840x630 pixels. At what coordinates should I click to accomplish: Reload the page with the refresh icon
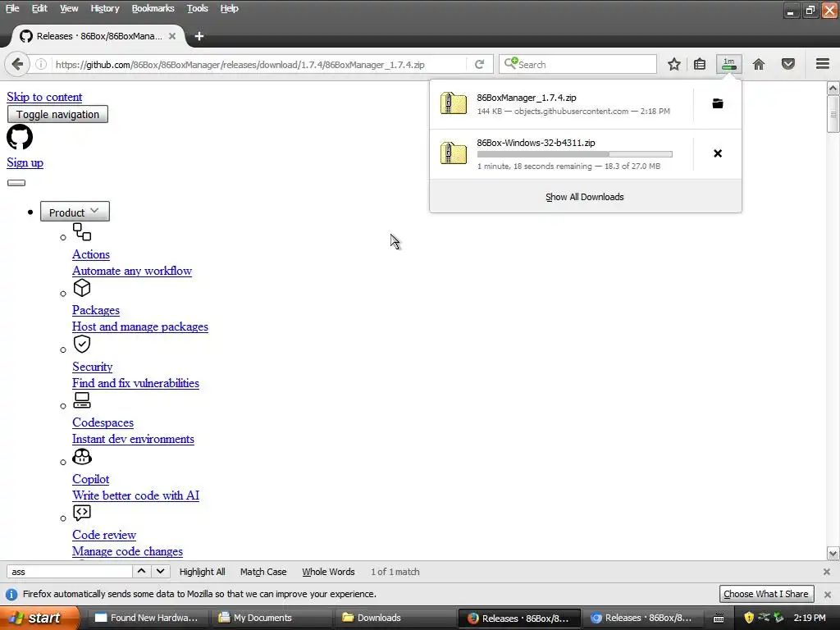pyautogui.click(x=479, y=64)
